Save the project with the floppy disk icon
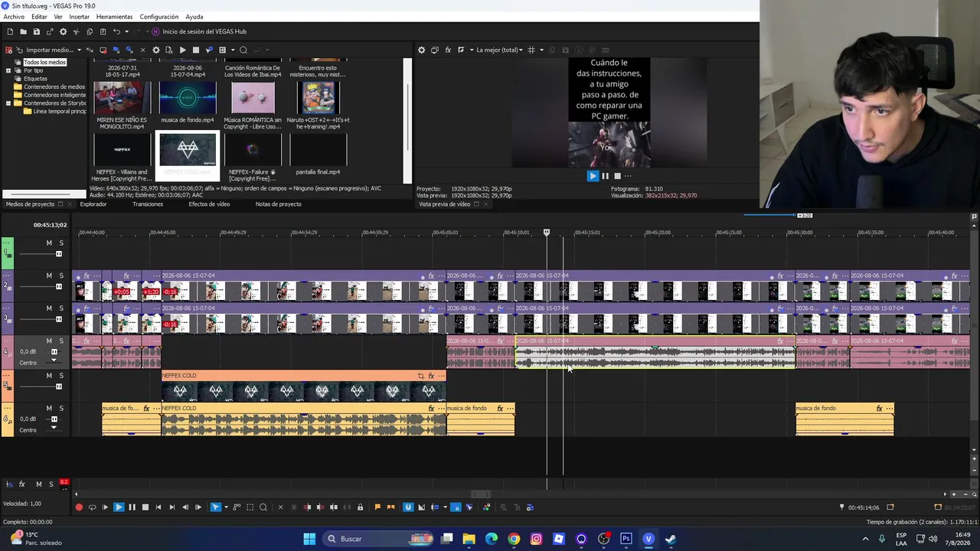This screenshot has width=980, height=551. point(36,31)
